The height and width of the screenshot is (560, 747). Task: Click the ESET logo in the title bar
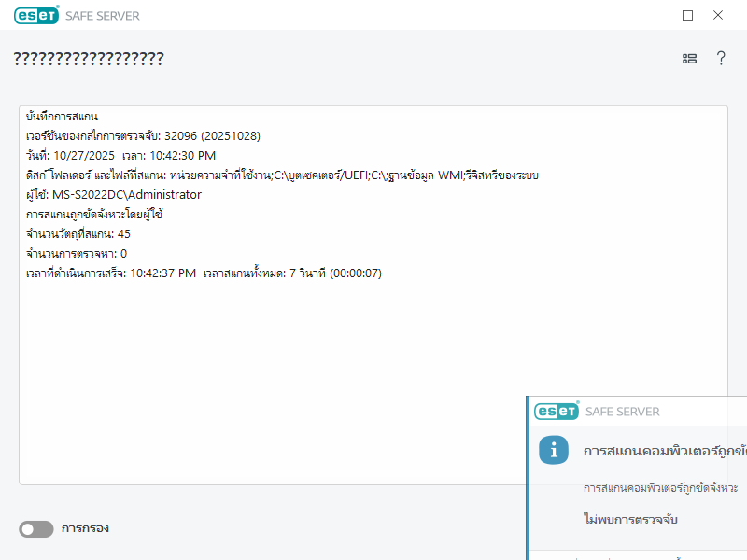point(37,15)
